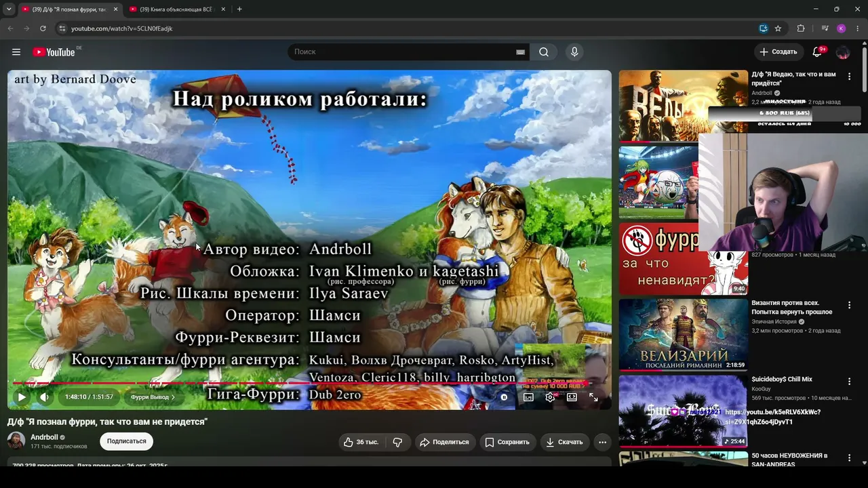Viewport: 868px width, 488px height.
Task: Start voice search with the microphone
Action: pos(574,52)
